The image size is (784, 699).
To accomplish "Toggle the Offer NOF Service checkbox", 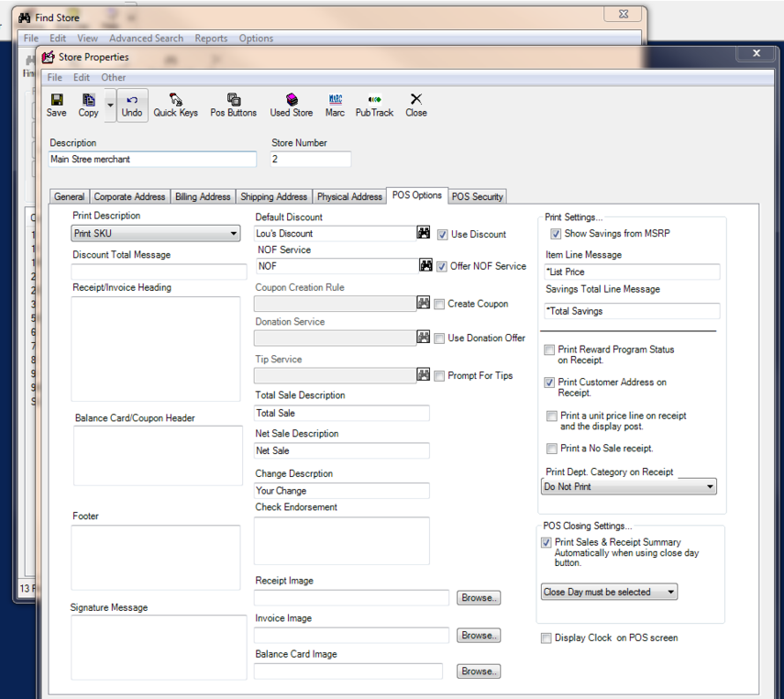I will (x=441, y=267).
